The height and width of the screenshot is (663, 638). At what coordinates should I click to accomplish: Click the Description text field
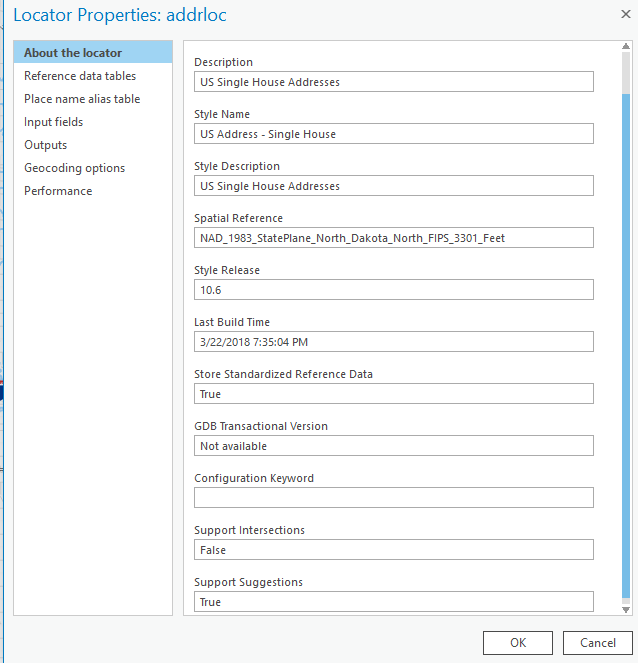coord(393,82)
